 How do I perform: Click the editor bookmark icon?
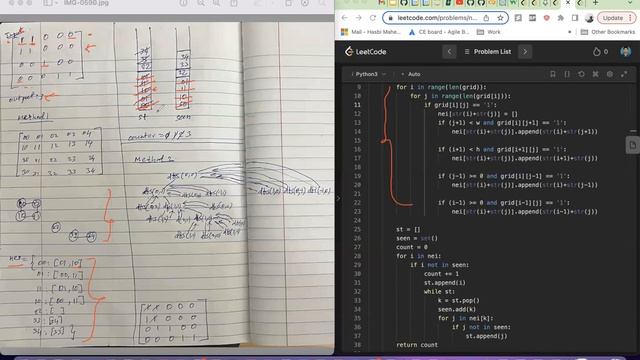(553, 74)
